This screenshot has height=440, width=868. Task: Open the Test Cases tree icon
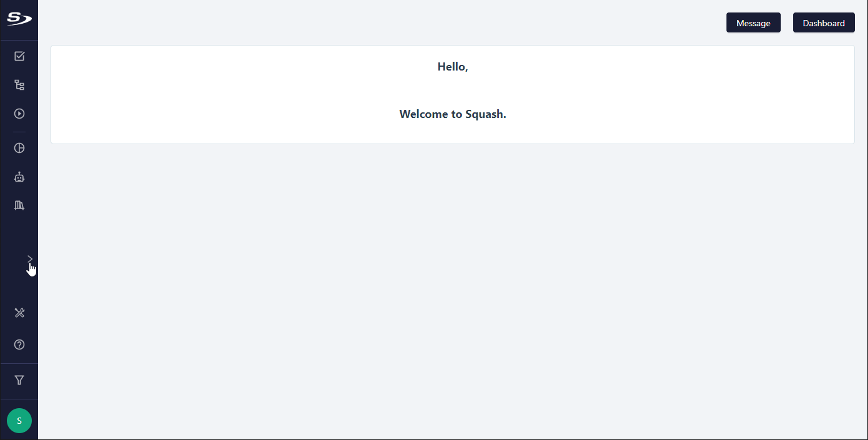click(19, 85)
